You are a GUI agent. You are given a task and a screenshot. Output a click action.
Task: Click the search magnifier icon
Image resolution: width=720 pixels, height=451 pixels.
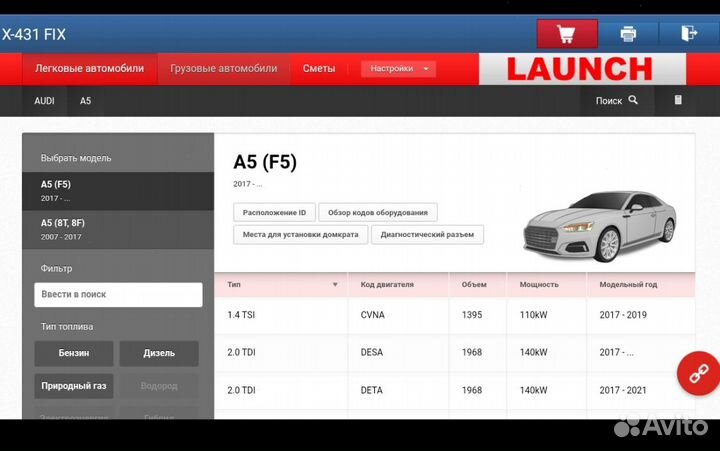[633, 100]
